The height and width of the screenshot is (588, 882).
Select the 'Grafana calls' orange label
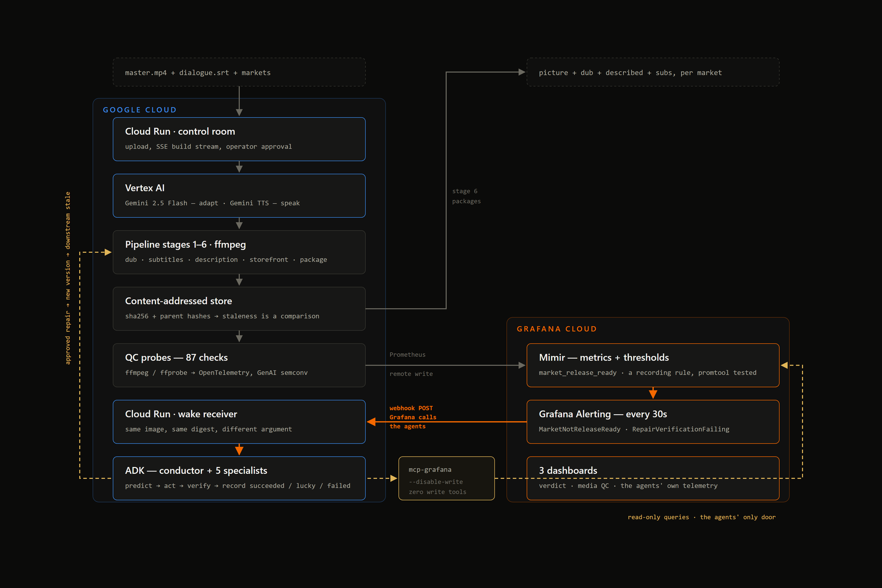pos(413,417)
